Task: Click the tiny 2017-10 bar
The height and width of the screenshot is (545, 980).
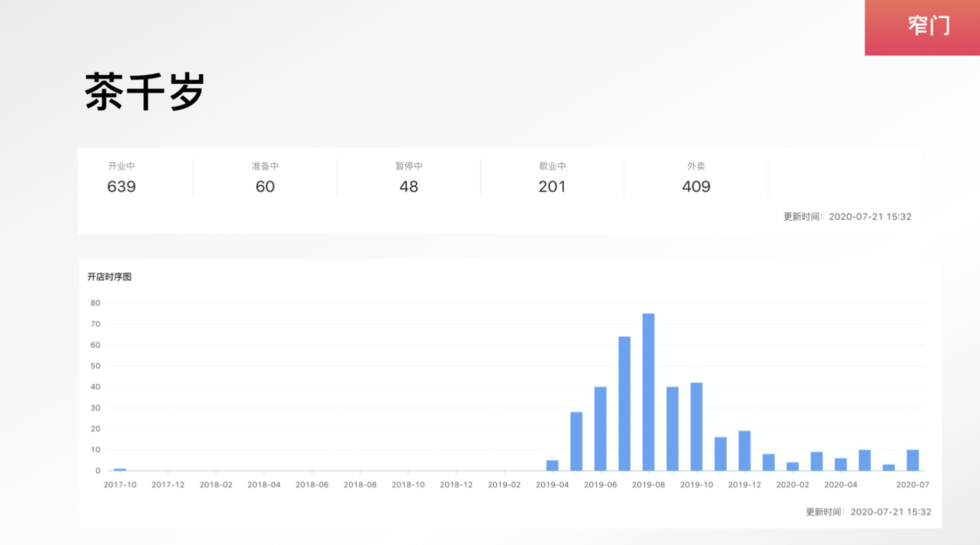Action: pos(120,470)
